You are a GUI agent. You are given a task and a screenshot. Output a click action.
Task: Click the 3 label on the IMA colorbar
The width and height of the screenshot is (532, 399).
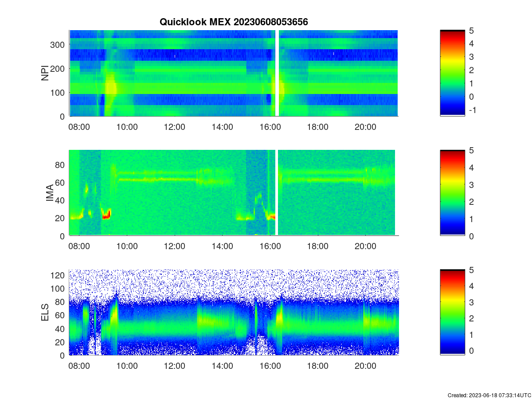pos(471,184)
